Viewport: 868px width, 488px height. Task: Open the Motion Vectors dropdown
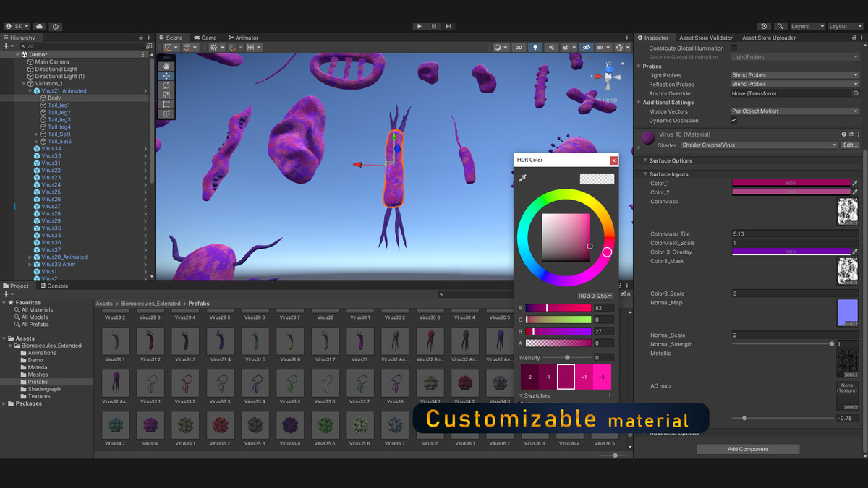tap(795, 111)
